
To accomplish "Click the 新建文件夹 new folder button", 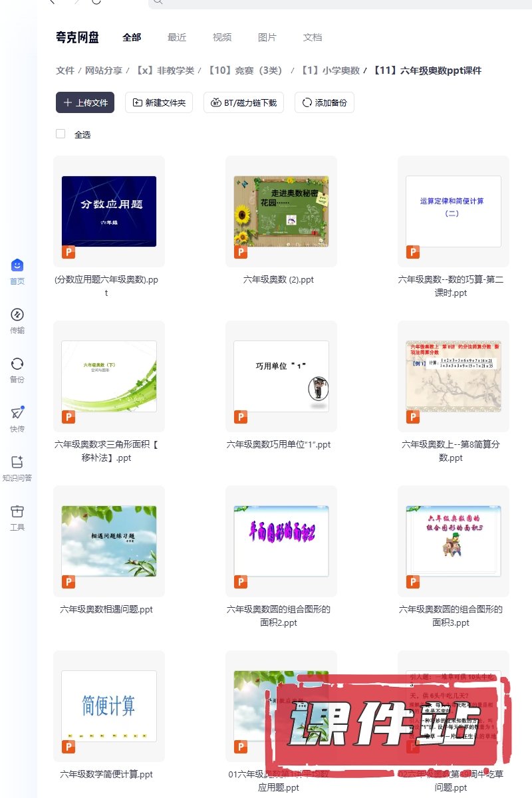I will [159, 102].
